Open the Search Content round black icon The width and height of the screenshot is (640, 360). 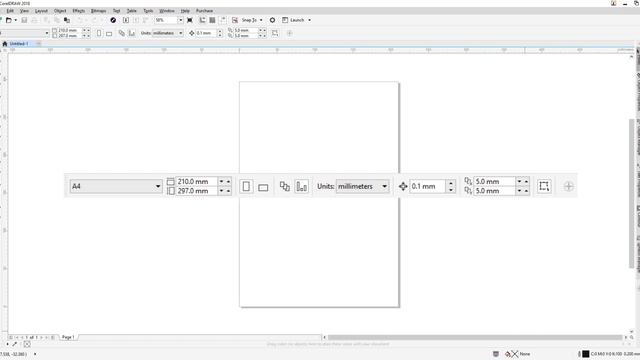click(113, 20)
